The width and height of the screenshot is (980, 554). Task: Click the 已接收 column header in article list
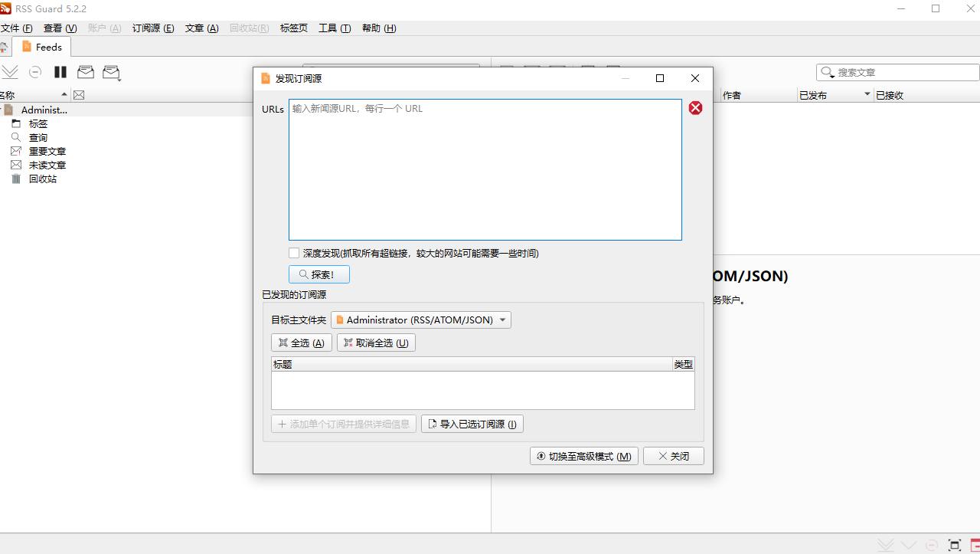click(x=926, y=95)
